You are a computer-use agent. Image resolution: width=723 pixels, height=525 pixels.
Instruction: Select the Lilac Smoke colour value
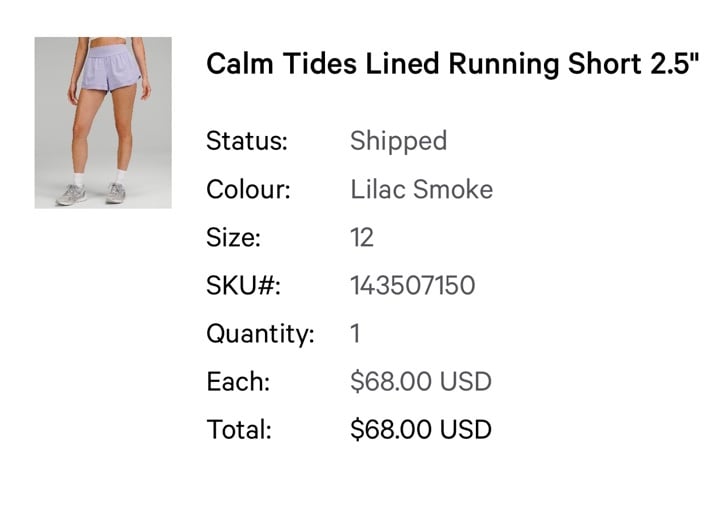click(x=421, y=189)
